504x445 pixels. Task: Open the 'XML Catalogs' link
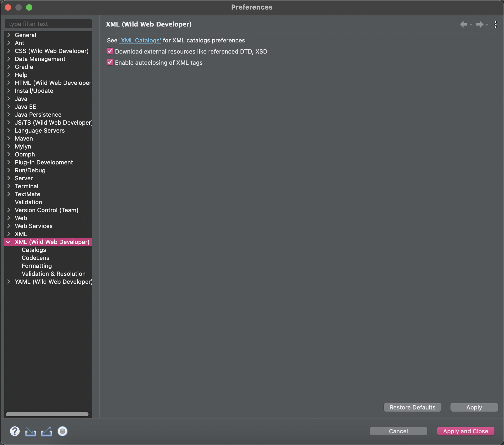tap(140, 40)
